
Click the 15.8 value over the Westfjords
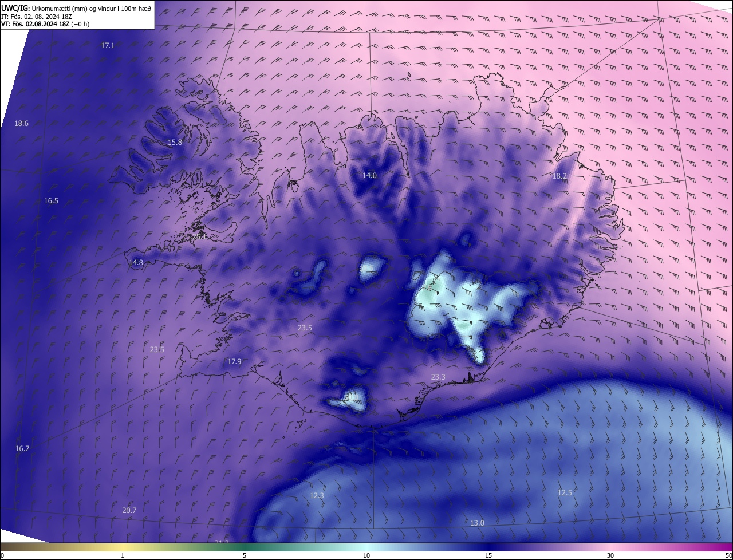pos(175,142)
